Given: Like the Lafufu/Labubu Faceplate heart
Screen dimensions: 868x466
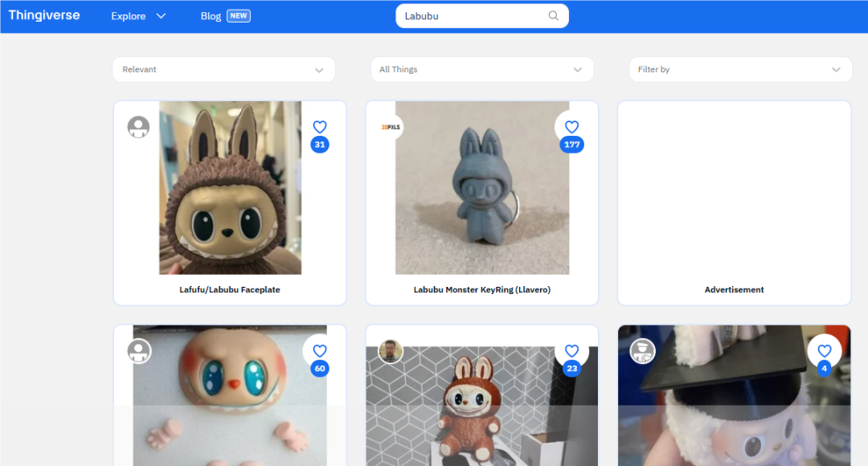Looking at the screenshot, I should [319, 127].
